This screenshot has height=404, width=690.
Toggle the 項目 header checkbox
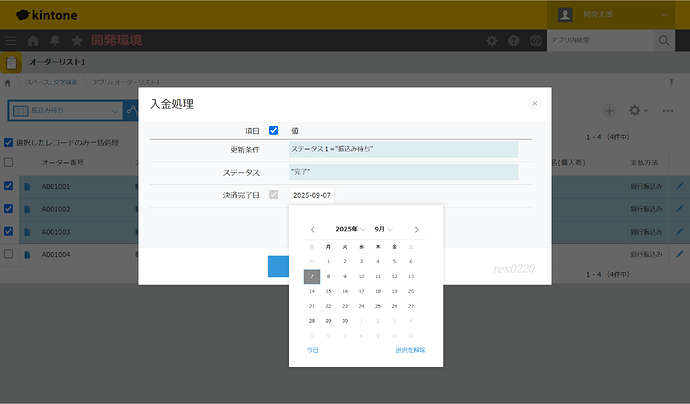point(273,130)
